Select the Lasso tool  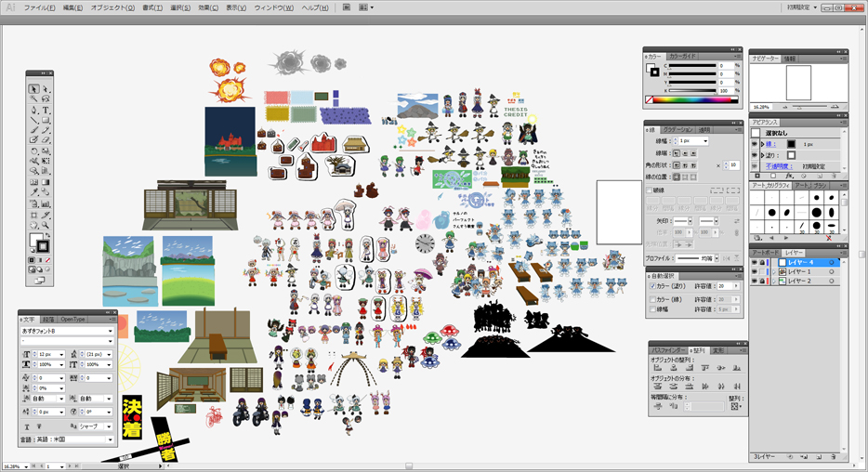pos(46,99)
